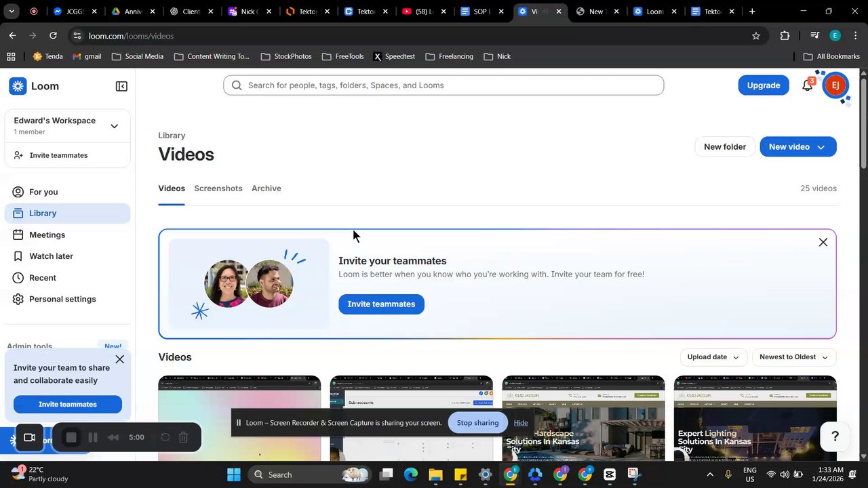Open Meetings in the sidebar
868x488 pixels.
pos(68,235)
